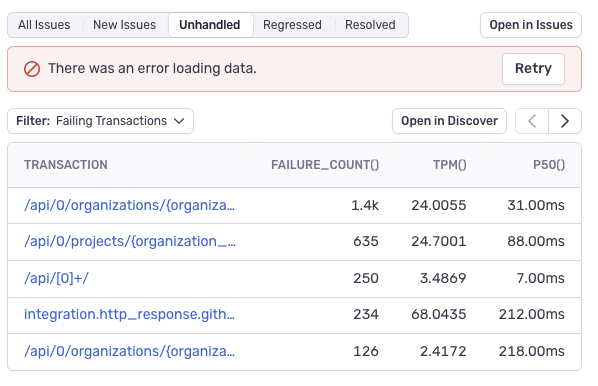
Task: Click the red error circle-slash icon
Action: [x=32, y=69]
